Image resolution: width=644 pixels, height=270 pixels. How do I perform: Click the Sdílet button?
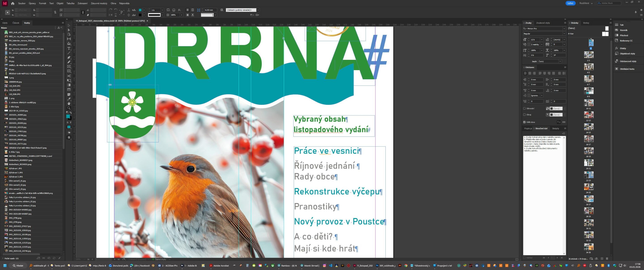(x=570, y=3)
